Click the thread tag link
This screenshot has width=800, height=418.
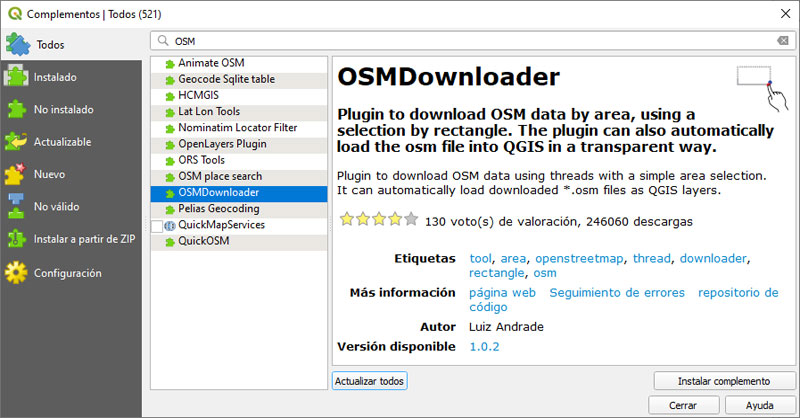[652, 258]
